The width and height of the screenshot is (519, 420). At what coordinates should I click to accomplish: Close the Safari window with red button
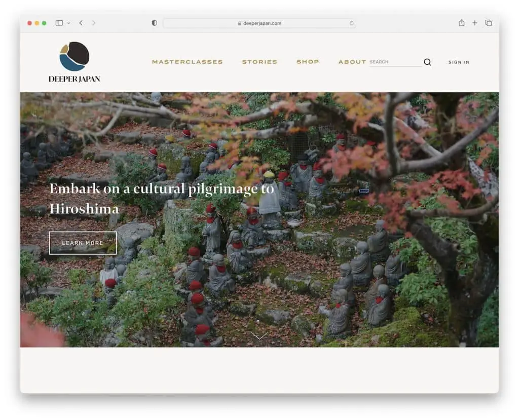[29, 23]
